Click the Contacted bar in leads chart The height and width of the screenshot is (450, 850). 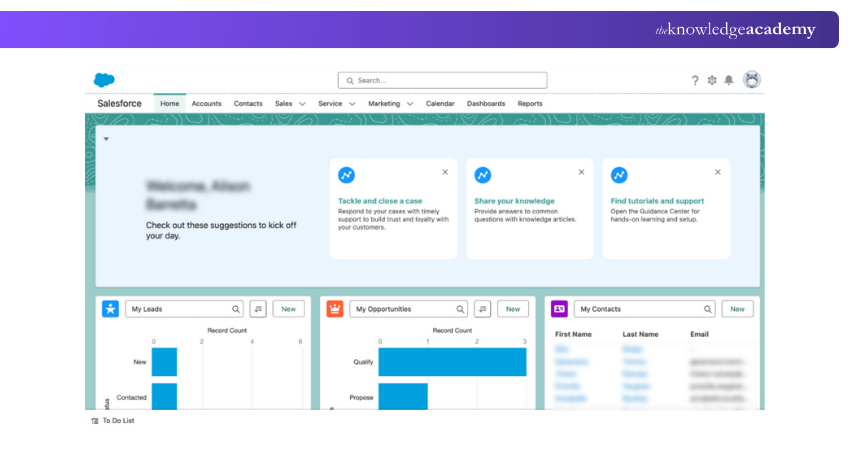[164, 396]
